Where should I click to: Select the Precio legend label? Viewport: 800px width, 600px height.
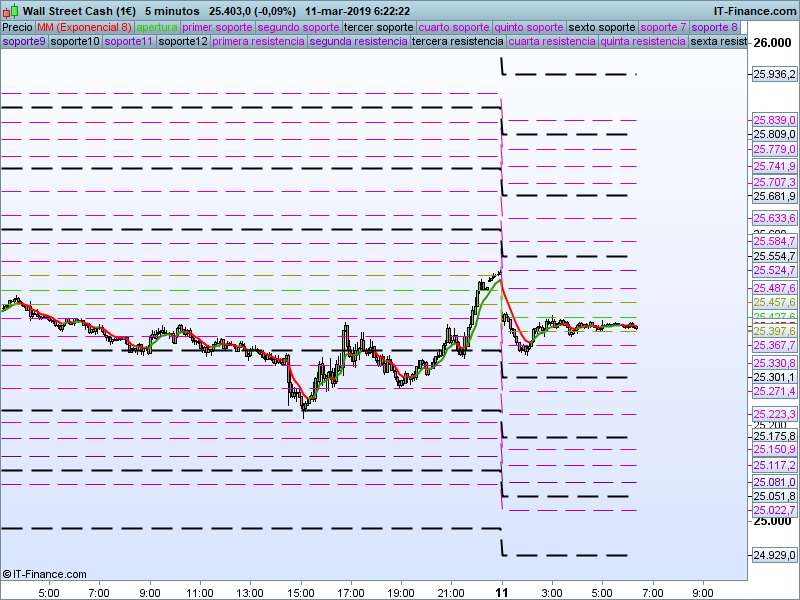17,28
